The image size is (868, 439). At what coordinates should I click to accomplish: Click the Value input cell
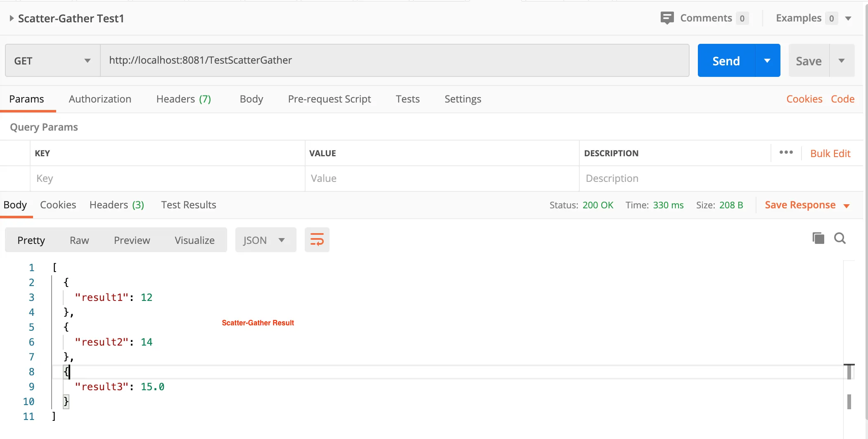(442, 179)
